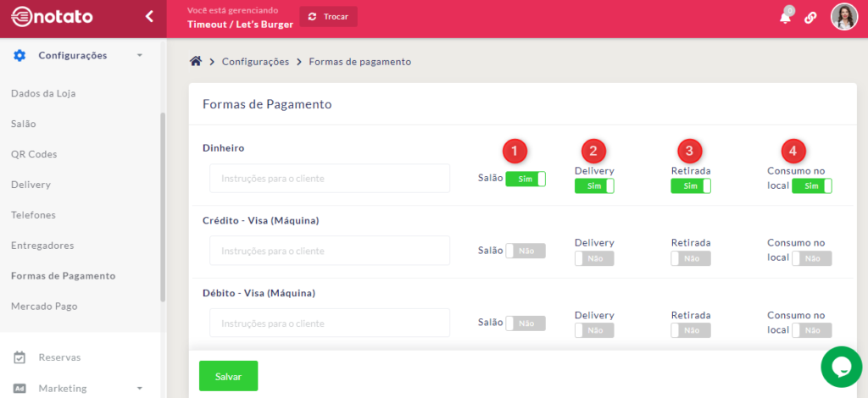Click the Configurações gear icon
This screenshot has height=398, width=868.
[x=19, y=55]
